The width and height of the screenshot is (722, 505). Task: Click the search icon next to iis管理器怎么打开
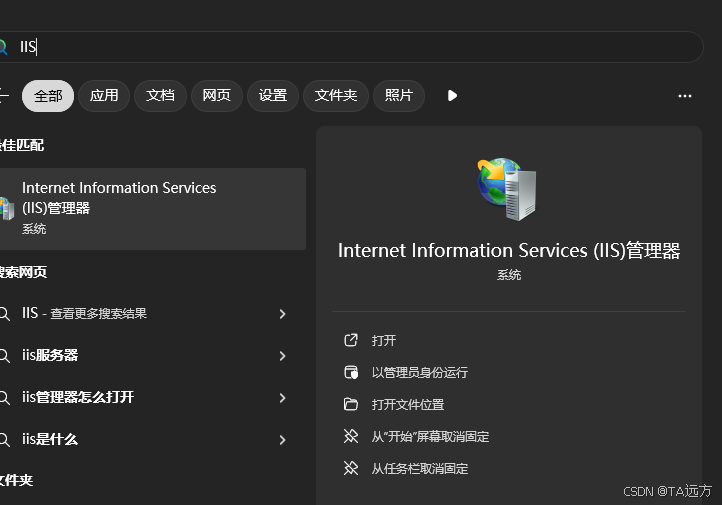[4, 398]
